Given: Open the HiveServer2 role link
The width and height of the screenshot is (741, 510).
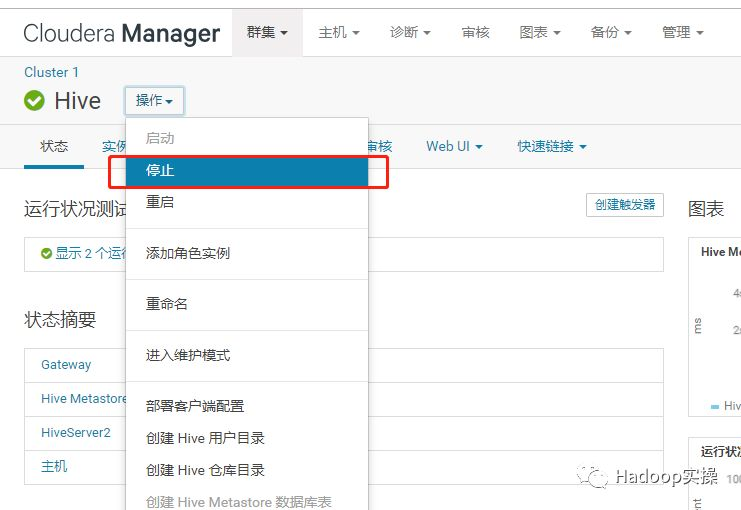Looking at the screenshot, I should click(x=76, y=432).
